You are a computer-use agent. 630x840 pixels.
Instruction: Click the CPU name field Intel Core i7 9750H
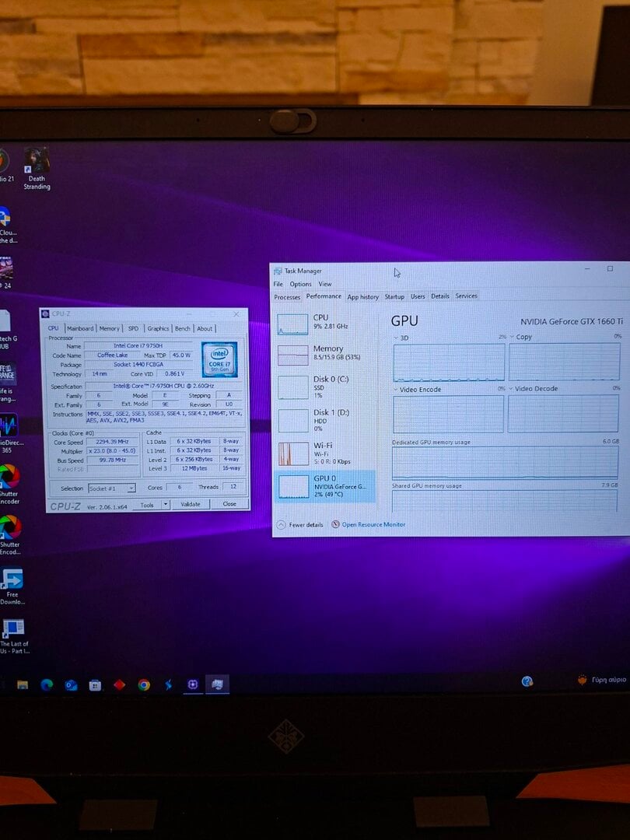(138, 345)
